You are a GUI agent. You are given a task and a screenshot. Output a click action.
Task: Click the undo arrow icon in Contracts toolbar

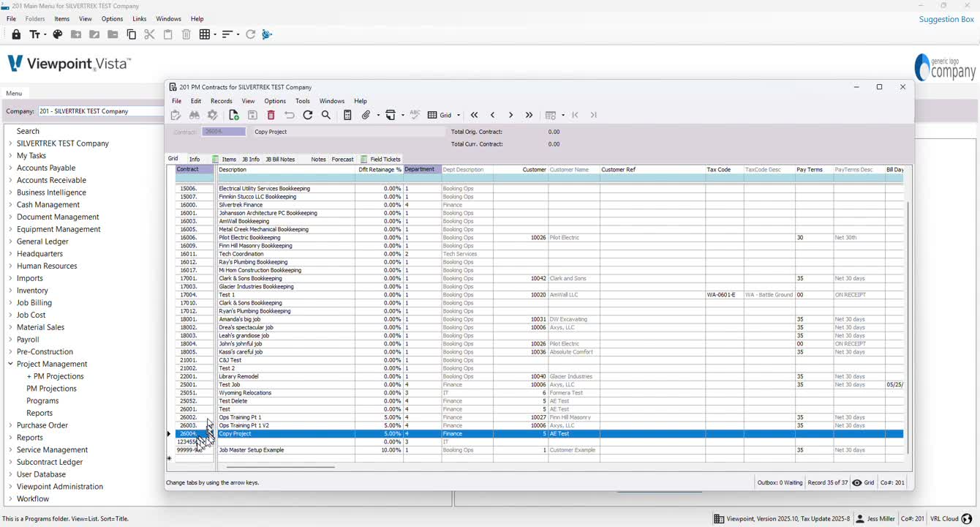tap(290, 115)
